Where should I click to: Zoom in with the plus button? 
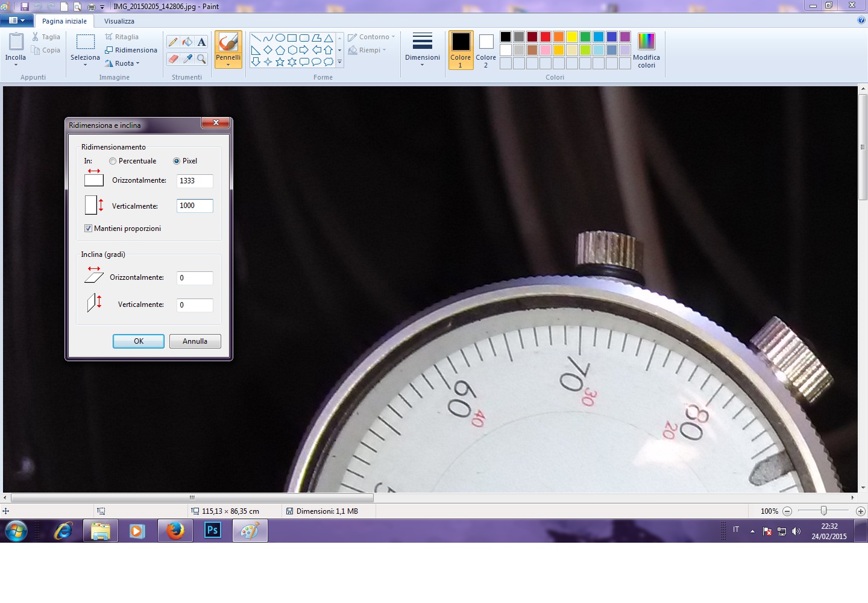[x=861, y=511]
